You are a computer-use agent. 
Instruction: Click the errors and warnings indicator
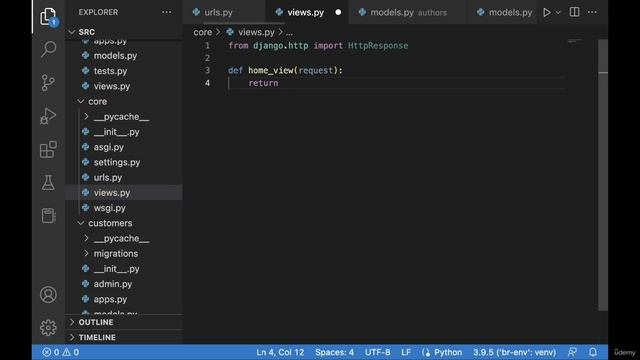(x=61, y=352)
